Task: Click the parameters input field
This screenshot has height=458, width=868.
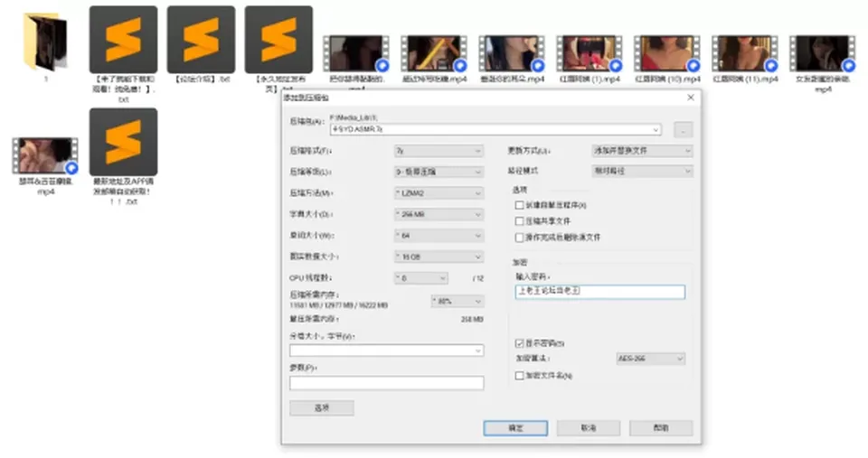Action: pyautogui.click(x=386, y=383)
